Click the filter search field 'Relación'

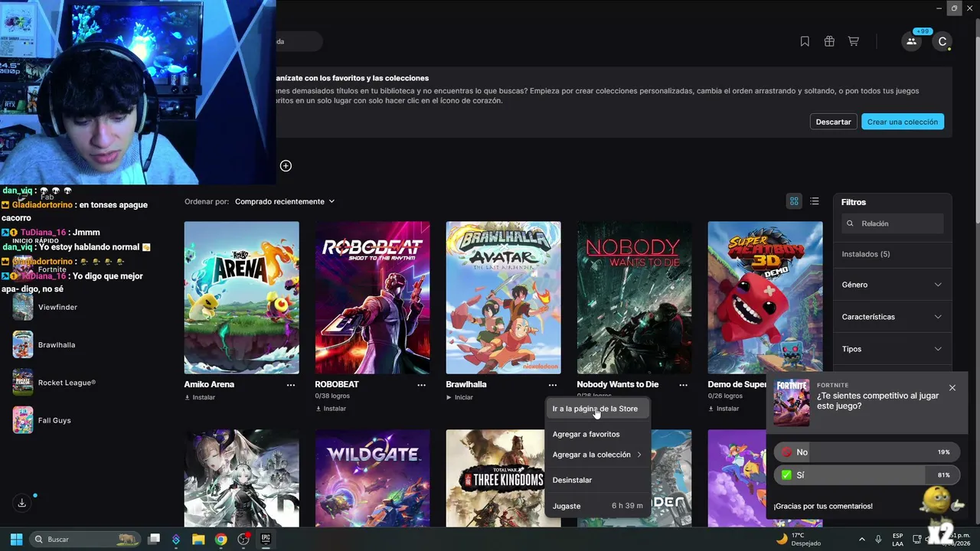coord(892,223)
